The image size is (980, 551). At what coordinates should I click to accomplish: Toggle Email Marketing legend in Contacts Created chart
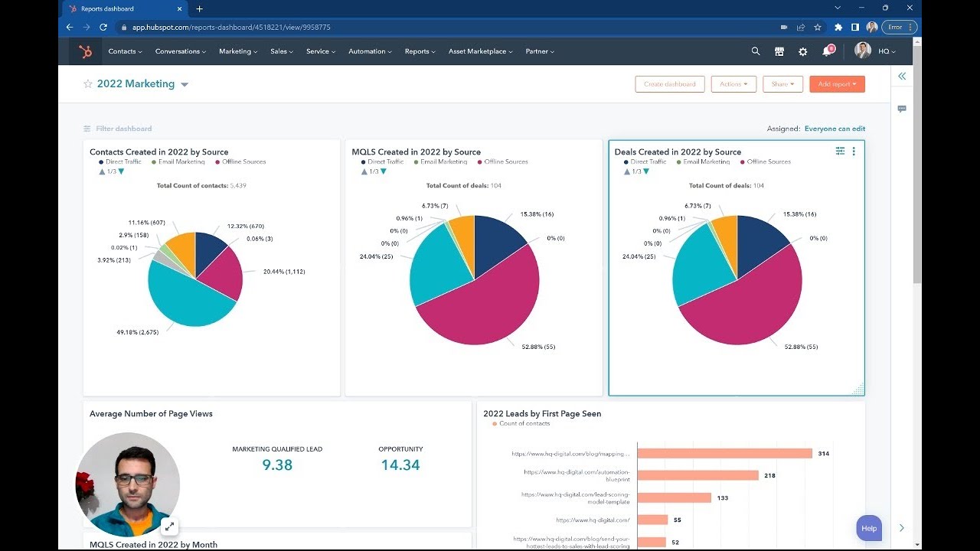[178, 161]
